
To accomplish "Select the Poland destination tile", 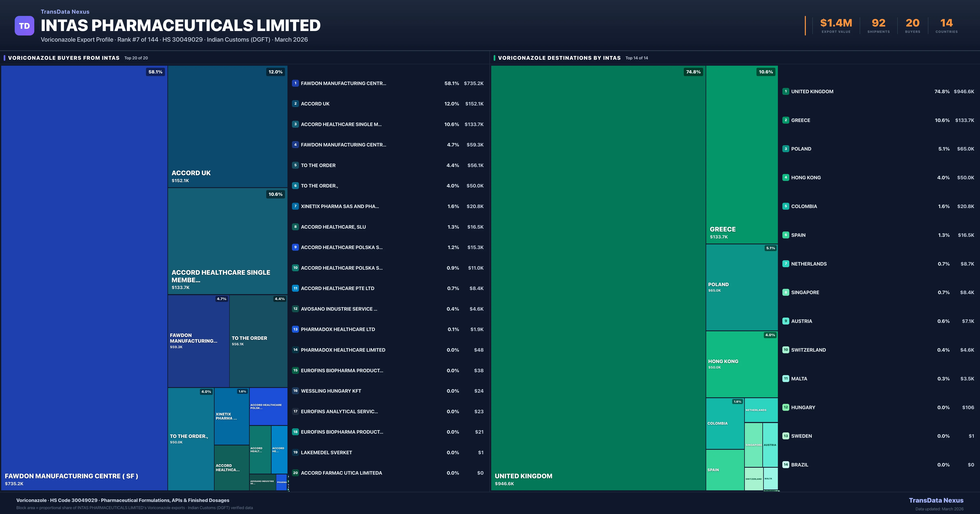I will (x=742, y=287).
